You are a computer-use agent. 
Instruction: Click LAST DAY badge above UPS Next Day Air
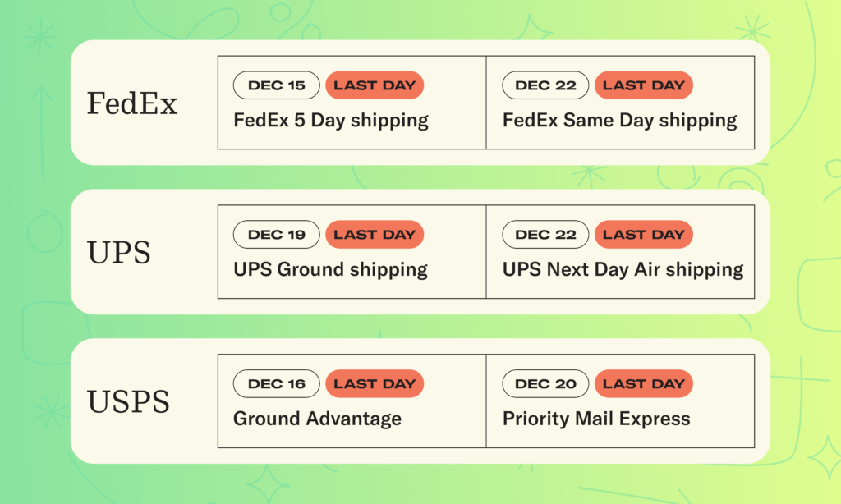[644, 234]
